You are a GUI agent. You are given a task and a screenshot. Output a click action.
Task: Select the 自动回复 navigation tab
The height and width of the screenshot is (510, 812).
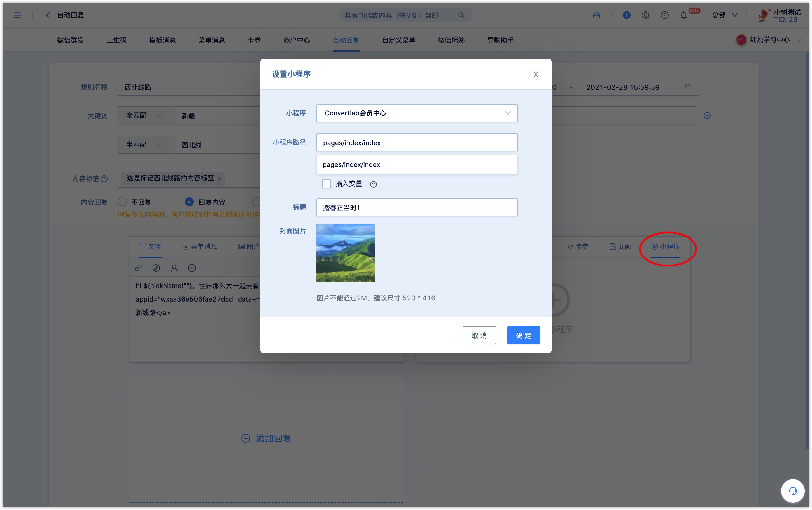pos(346,40)
